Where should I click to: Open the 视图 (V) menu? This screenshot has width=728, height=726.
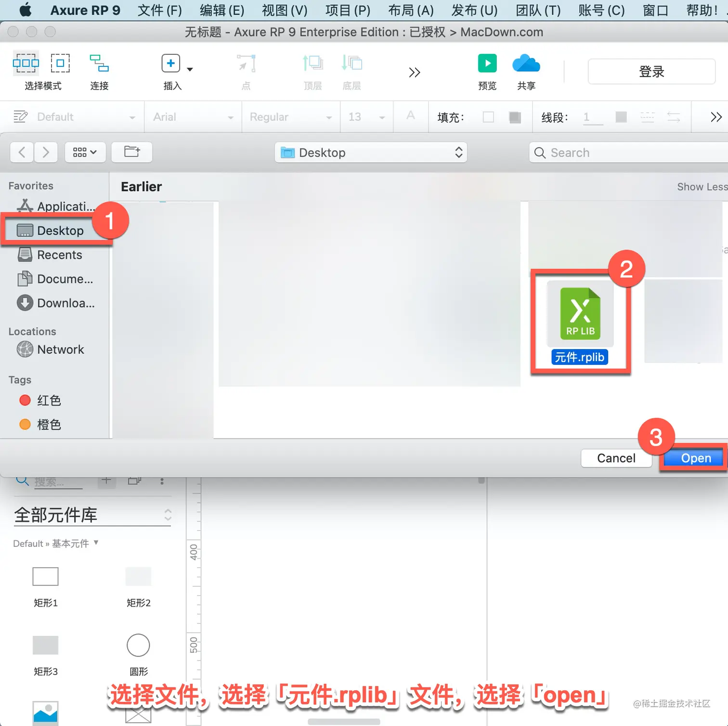pyautogui.click(x=285, y=10)
